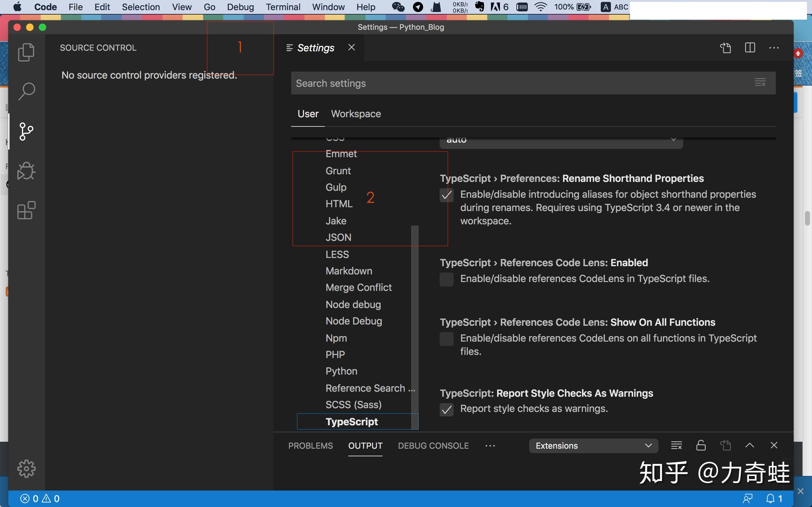Screen dimensions: 812x507
Task: Open the Extensions output channel dropdown
Action: pos(593,445)
